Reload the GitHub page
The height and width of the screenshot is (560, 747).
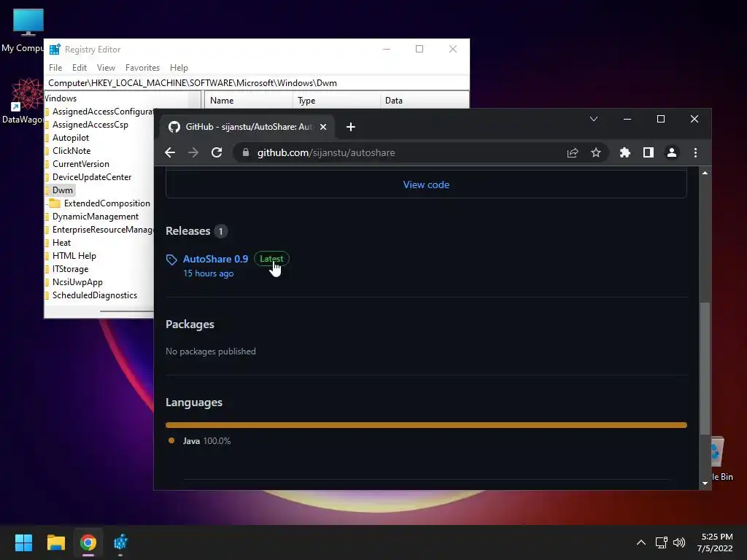click(x=217, y=152)
